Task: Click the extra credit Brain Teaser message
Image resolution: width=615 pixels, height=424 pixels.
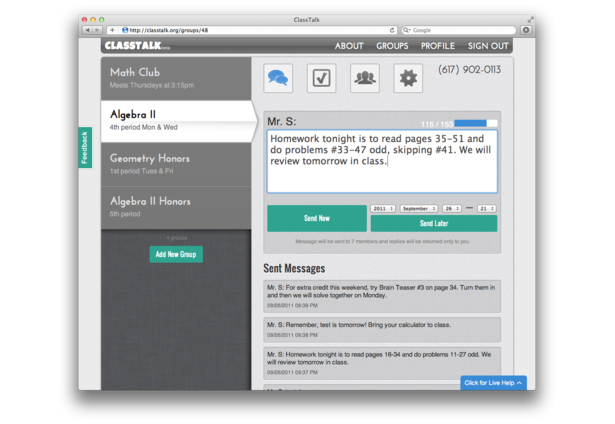Action: click(382, 296)
